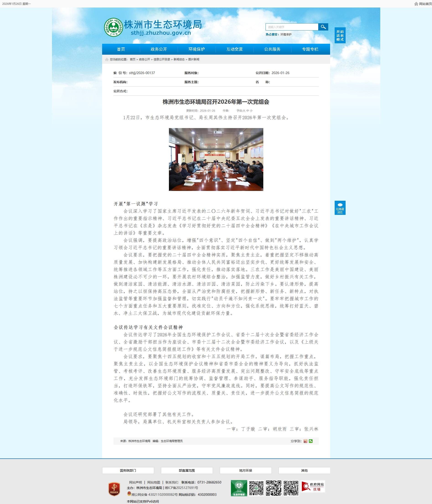
Task: Open the 环境保护 navigation menu
Action: pyautogui.click(x=197, y=49)
